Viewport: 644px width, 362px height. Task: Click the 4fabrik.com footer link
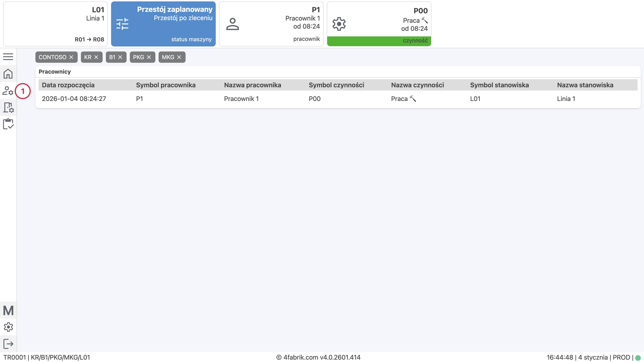(x=301, y=357)
